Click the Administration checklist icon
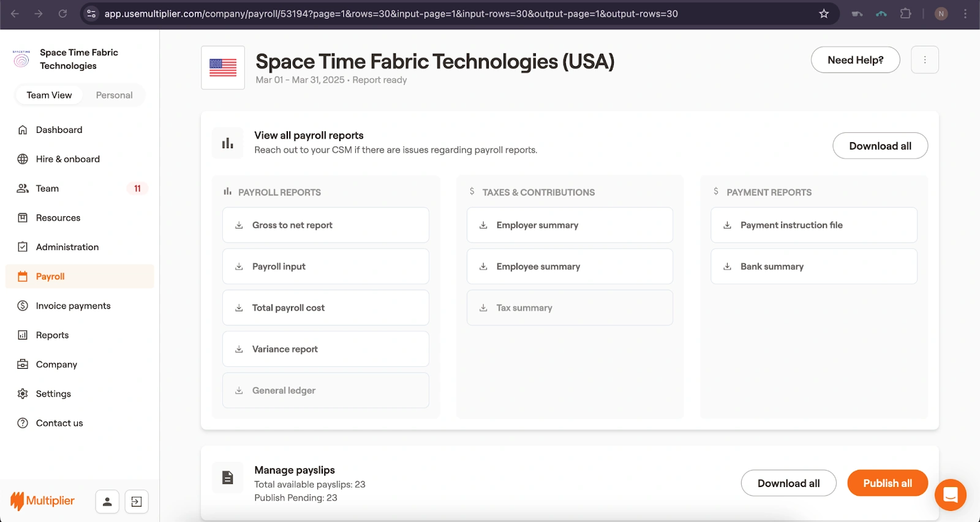 (23, 247)
